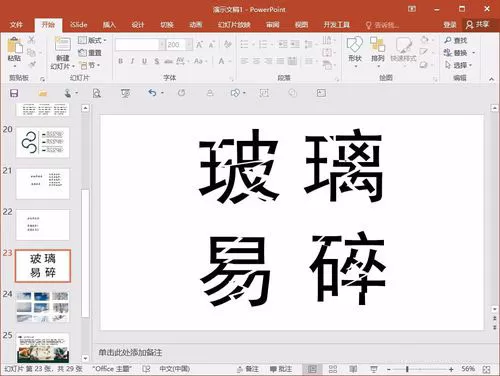Viewport: 500px width, 376px height.
Task: Expand the 选择 dropdown in editing group
Action: [x=459, y=65]
